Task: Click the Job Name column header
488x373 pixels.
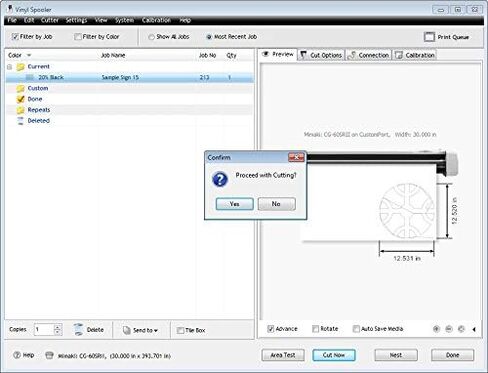Action: 113,55
